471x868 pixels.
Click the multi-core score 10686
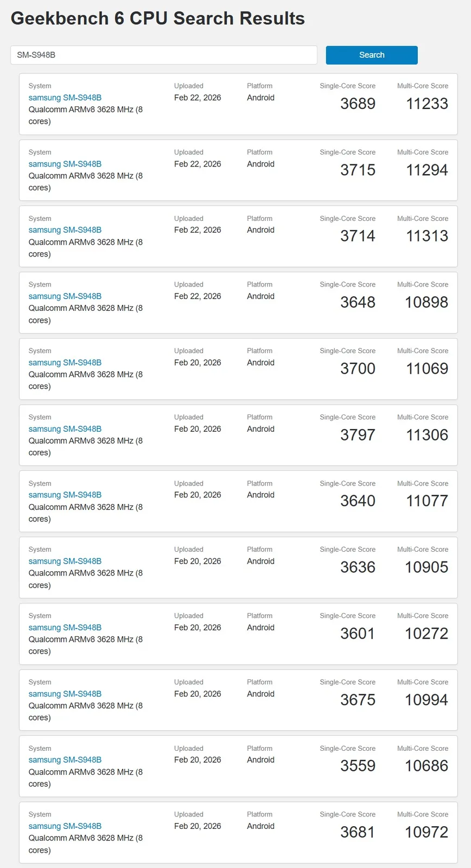(x=427, y=766)
